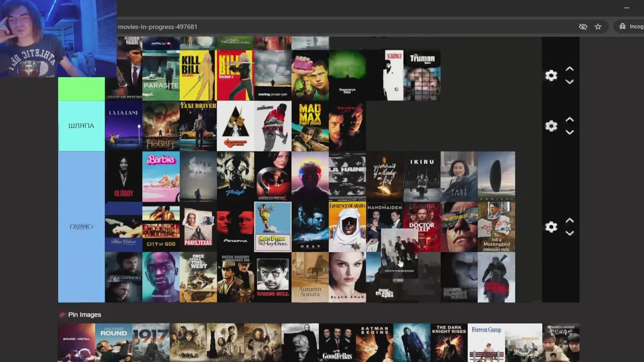Select Once Upon a Time in the West poster

coord(198,277)
